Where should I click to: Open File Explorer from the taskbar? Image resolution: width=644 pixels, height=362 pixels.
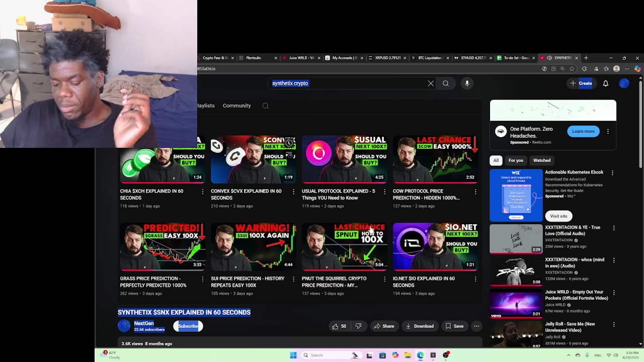[408, 355]
